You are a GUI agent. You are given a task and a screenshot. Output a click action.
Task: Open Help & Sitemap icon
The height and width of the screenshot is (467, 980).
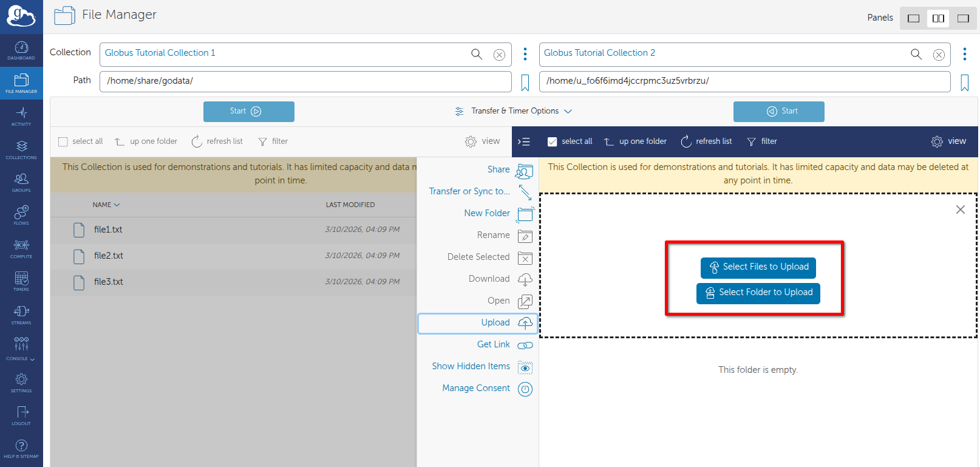(21, 449)
